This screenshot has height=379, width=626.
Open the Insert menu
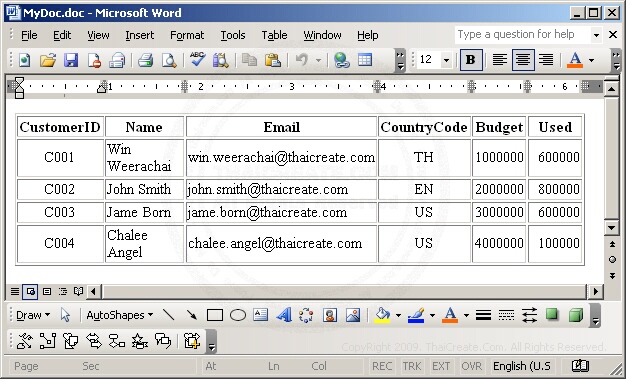pos(139,35)
